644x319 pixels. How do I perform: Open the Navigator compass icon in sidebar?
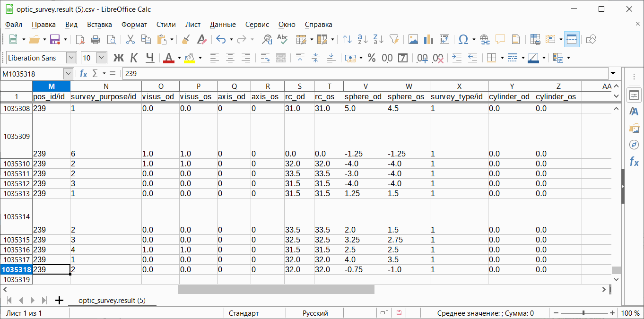pos(634,145)
